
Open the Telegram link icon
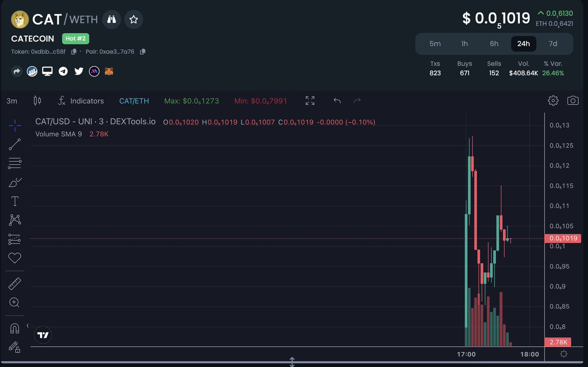point(63,72)
